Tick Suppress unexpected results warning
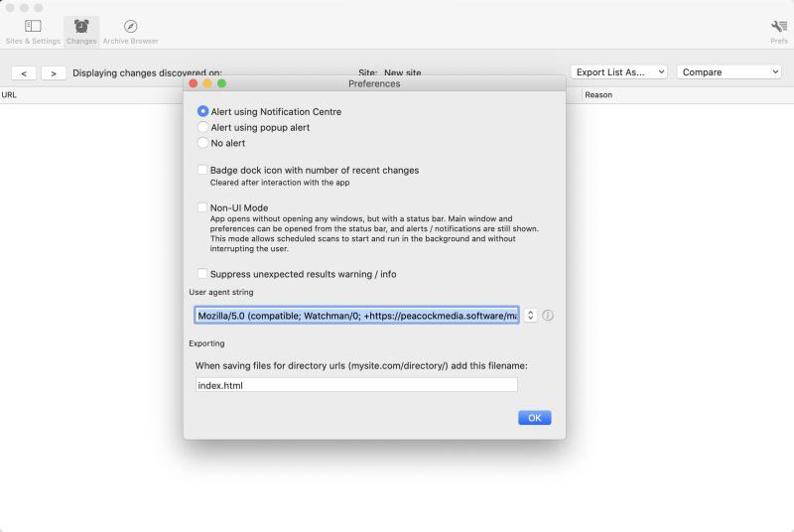This screenshot has height=532, width=794. click(202, 273)
